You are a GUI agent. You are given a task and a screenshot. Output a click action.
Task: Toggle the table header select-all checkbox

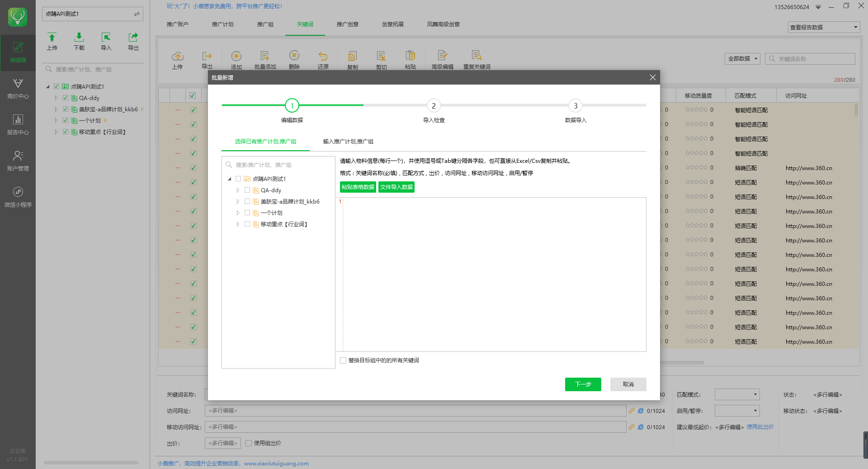click(x=193, y=95)
